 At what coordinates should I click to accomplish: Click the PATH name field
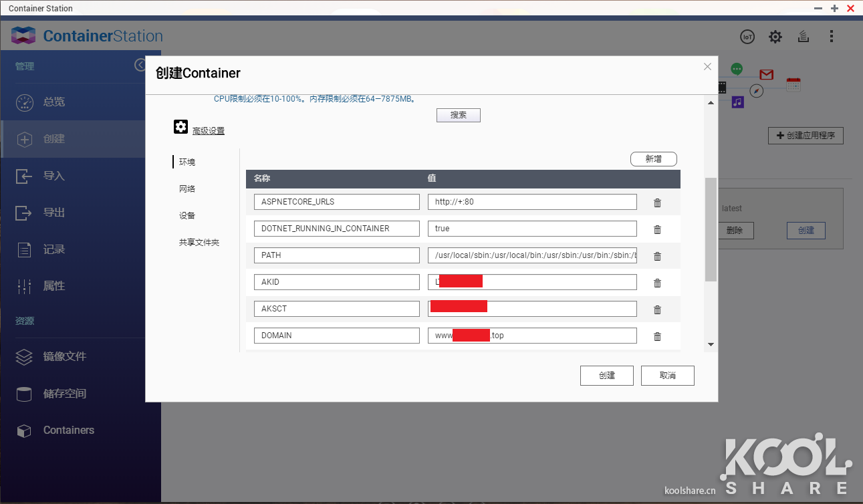[337, 255]
